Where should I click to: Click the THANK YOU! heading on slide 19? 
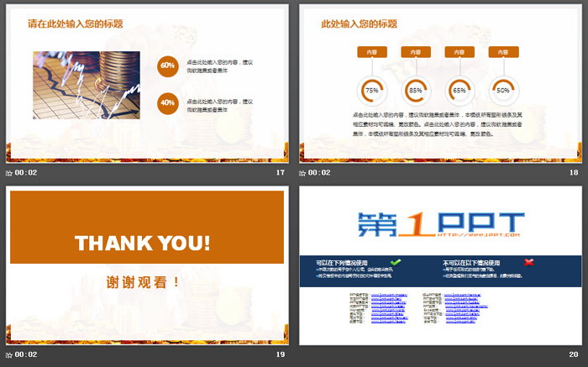pos(143,243)
